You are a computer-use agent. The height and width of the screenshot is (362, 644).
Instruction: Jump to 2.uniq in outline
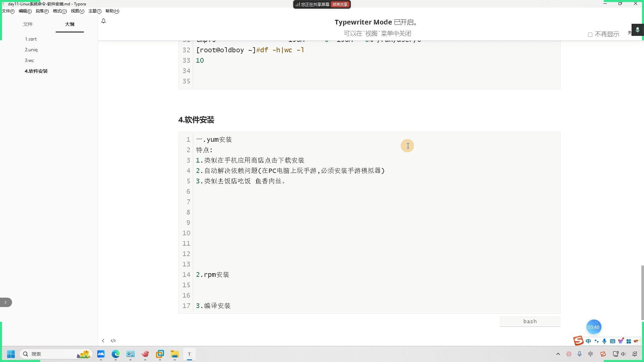point(31,50)
